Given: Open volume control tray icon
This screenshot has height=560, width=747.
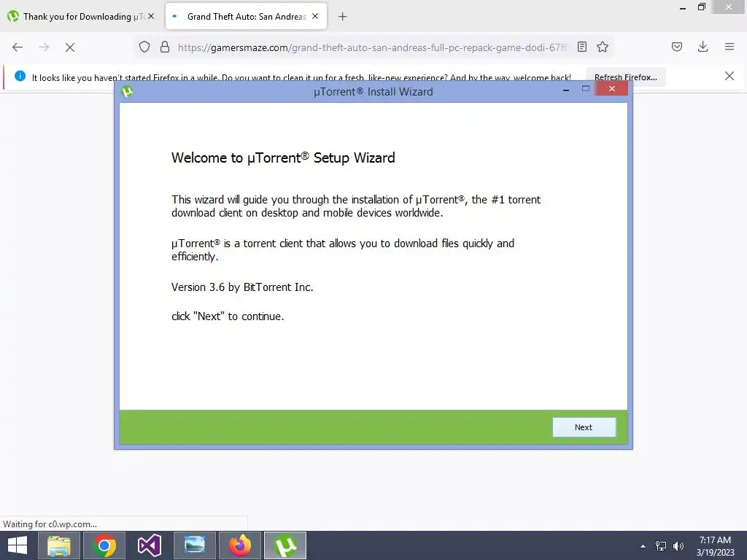Looking at the screenshot, I should tap(678, 546).
